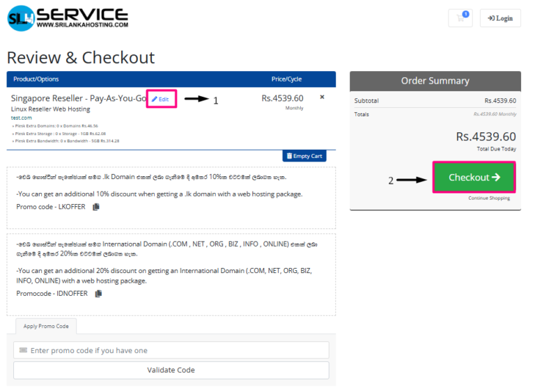The height and width of the screenshot is (392, 535).
Task: Copy the IDNOFFER promo code
Action: tap(98, 294)
